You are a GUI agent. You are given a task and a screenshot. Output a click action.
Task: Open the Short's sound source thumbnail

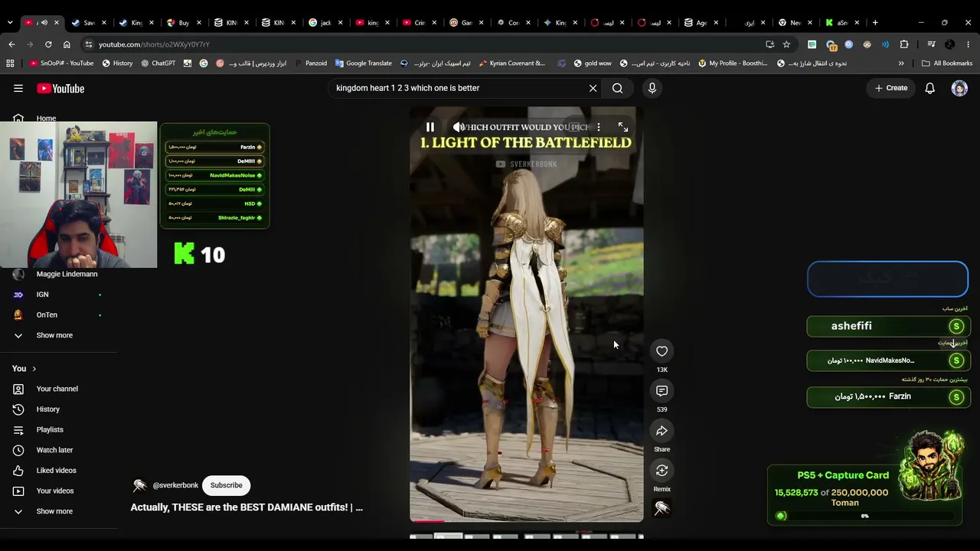click(662, 508)
